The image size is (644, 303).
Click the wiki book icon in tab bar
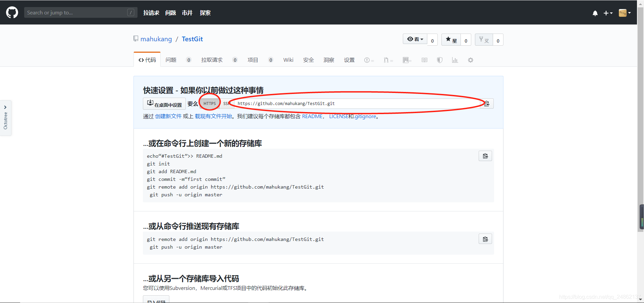click(424, 60)
